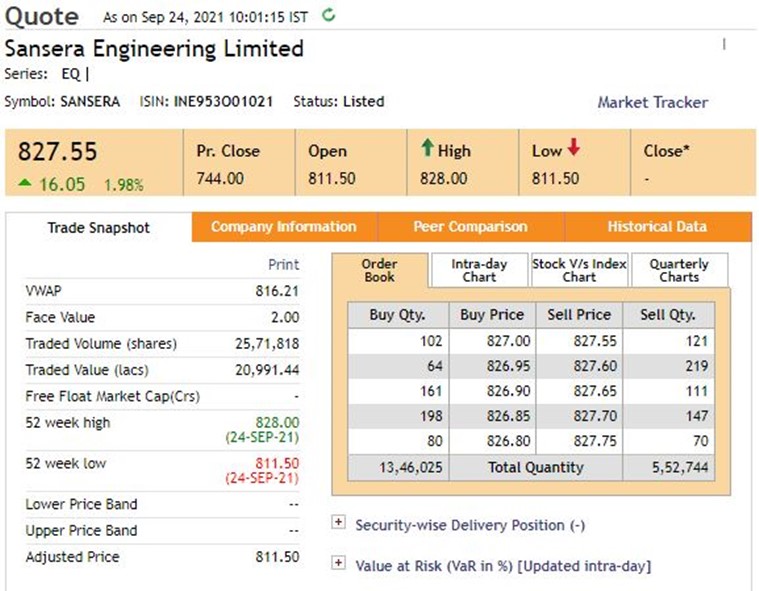This screenshot has height=591, width=759.
Task: Click the 827.00 top buy price cell
Action: (492, 341)
